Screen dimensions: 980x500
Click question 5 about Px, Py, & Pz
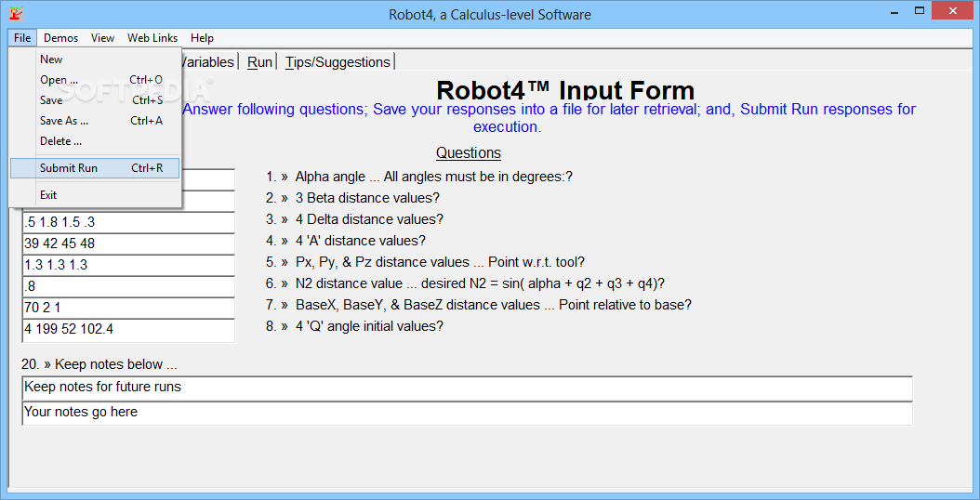pos(425,262)
